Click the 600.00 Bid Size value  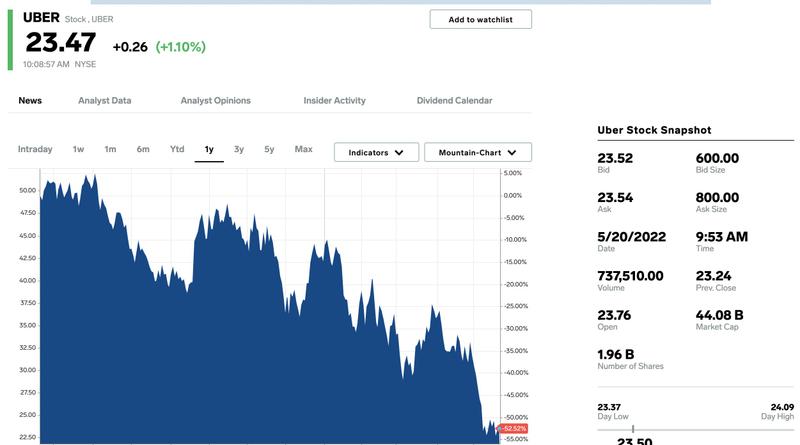pyautogui.click(x=717, y=158)
